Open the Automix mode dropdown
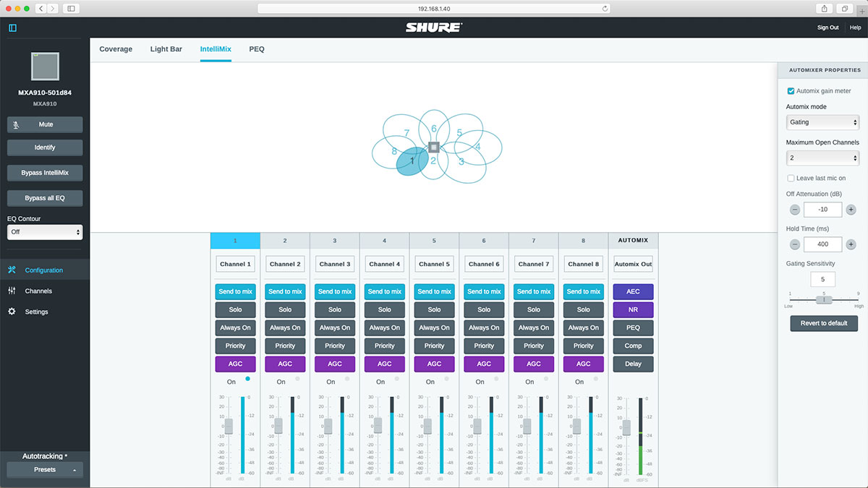 [x=822, y=122]
